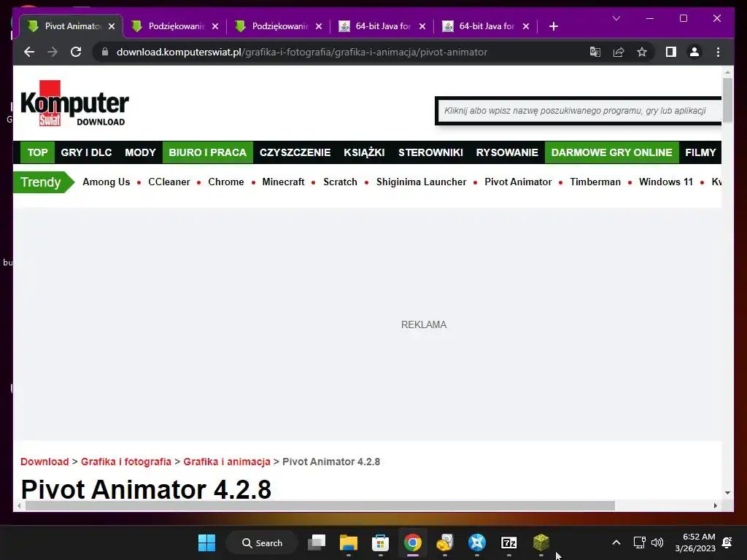Click the address bar URL
The height and width of the screenshot is (560, 747).
point(301,52)
